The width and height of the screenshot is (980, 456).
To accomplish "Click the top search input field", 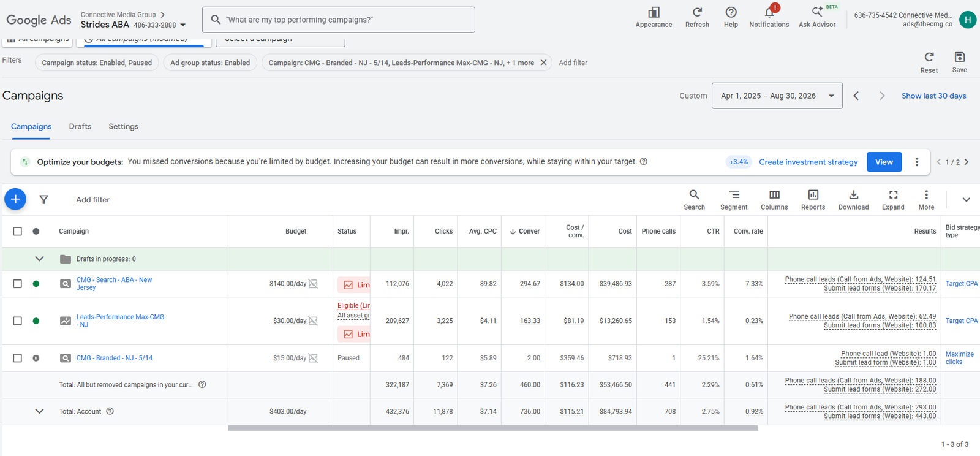I will [x=339, y=20].
